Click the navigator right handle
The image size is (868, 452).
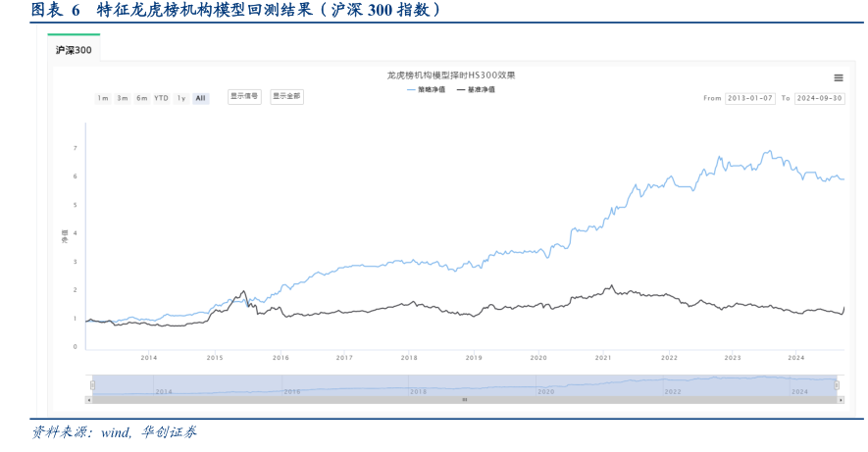838,384
